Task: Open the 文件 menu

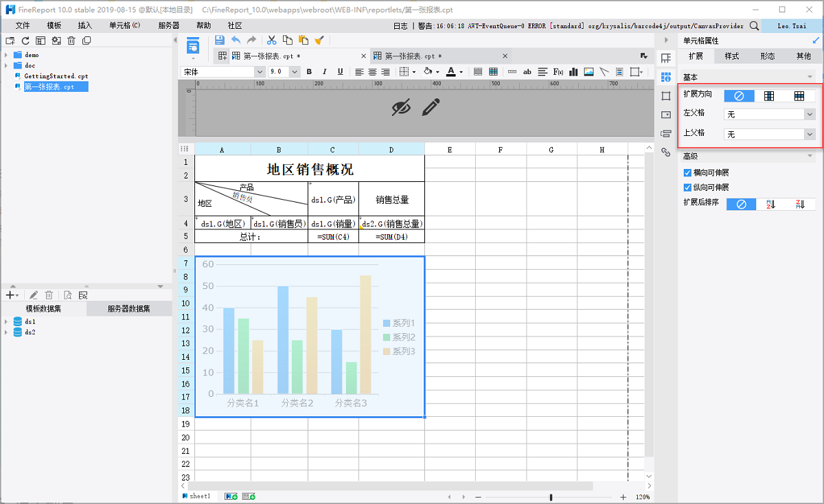Action: click(23, 25)
